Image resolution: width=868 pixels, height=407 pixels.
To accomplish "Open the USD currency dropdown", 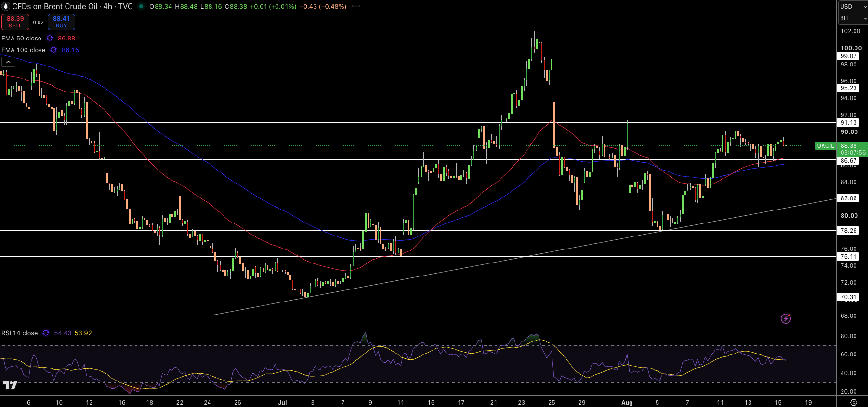I will coord(853,6).
